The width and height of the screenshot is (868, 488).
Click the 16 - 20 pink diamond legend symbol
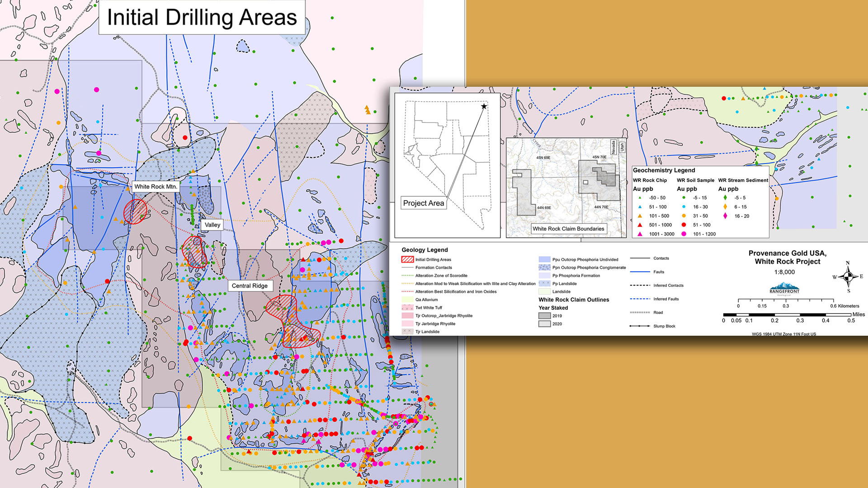(725, 216)
